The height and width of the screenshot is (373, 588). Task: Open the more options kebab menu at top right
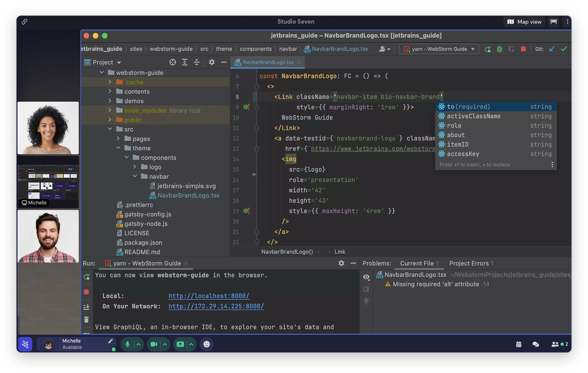567,22
